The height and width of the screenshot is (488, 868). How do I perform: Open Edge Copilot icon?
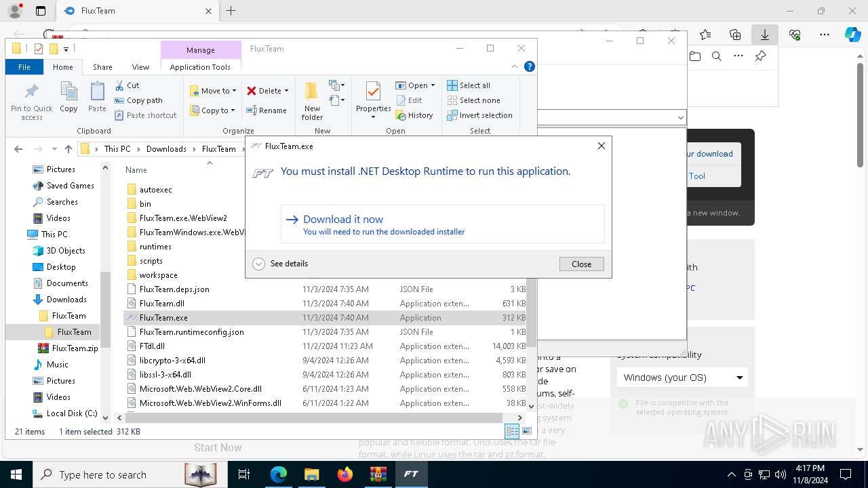coord(852,35)
